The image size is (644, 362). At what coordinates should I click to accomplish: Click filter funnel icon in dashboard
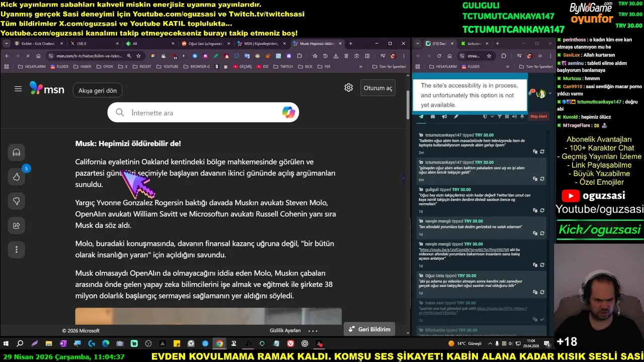pyautogui.click(x=500, y=117)
